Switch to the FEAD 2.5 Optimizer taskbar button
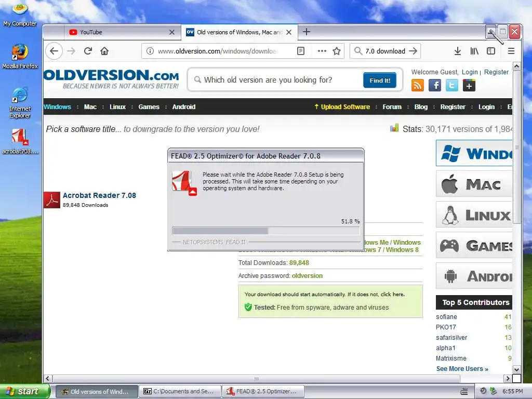The image size is (532, 399). point(263,391)
